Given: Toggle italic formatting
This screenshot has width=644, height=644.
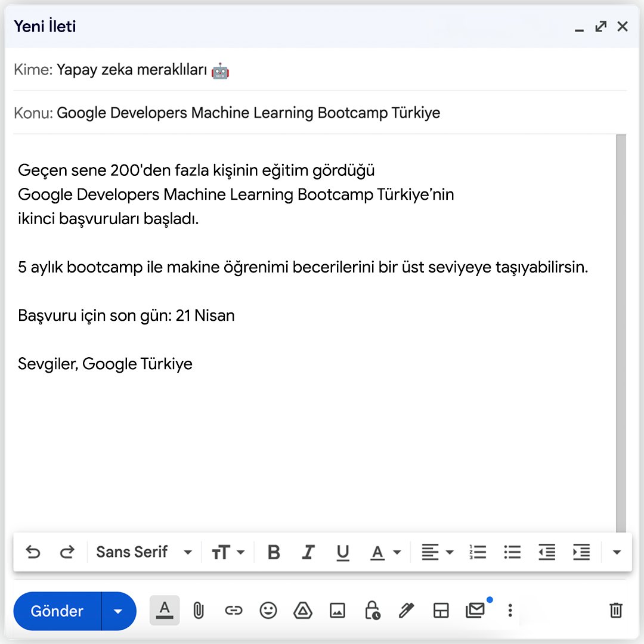Looking at the screenshot, I should tap(308, 552).
